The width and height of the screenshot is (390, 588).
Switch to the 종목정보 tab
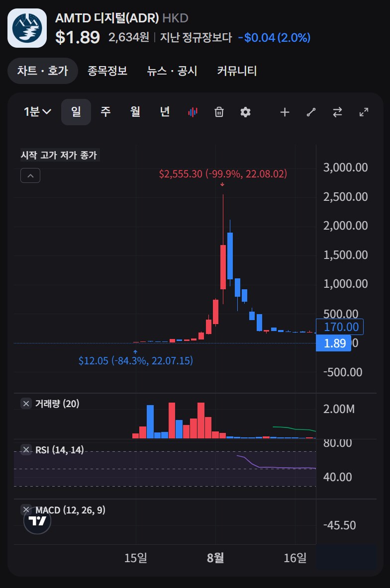tap(107, 71)
